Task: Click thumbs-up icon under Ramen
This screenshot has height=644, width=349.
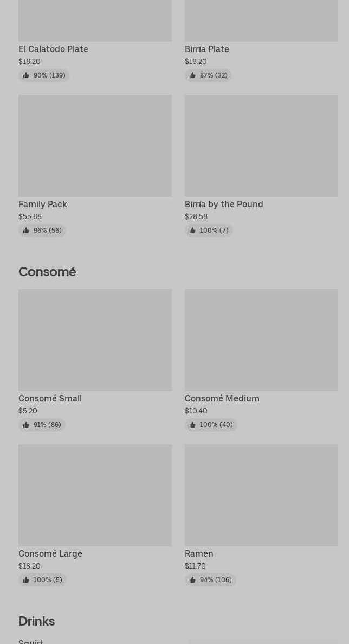Action: point(192,580)
